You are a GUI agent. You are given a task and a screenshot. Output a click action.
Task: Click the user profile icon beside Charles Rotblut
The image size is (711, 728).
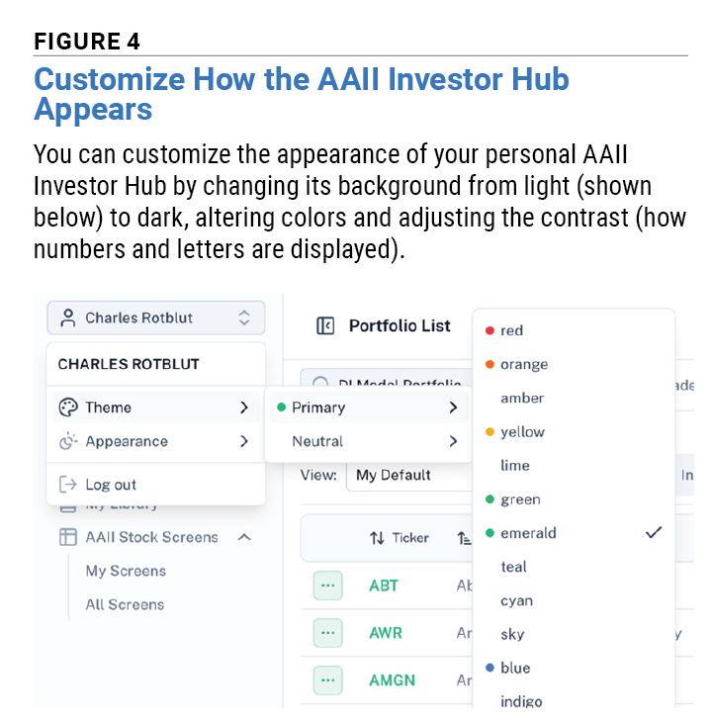coord(68,318)
